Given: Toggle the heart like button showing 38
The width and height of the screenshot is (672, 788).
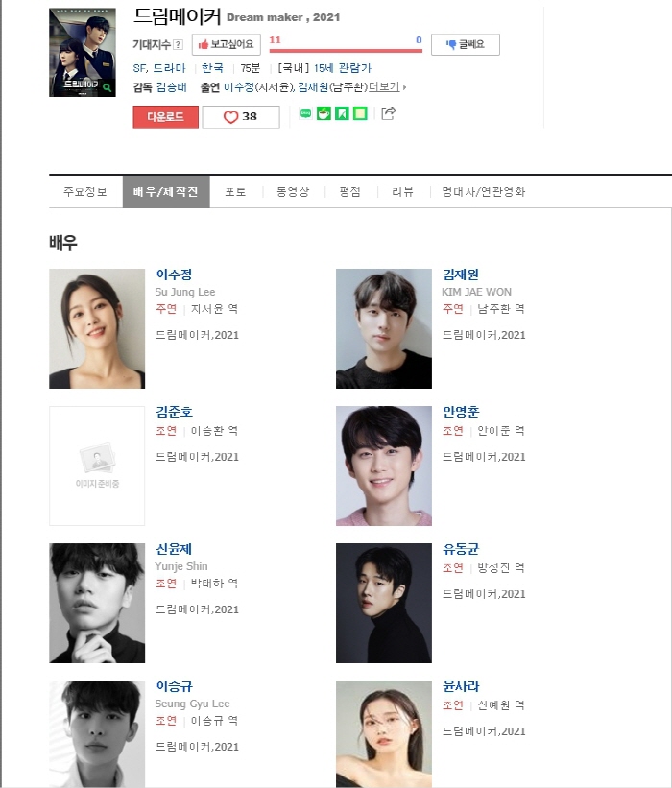Looking at the screenshot, I should point(241,116).
